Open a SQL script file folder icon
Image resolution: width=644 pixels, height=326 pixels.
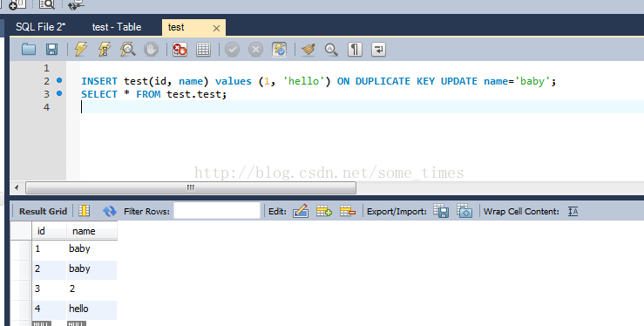click(x=29, y=50)
